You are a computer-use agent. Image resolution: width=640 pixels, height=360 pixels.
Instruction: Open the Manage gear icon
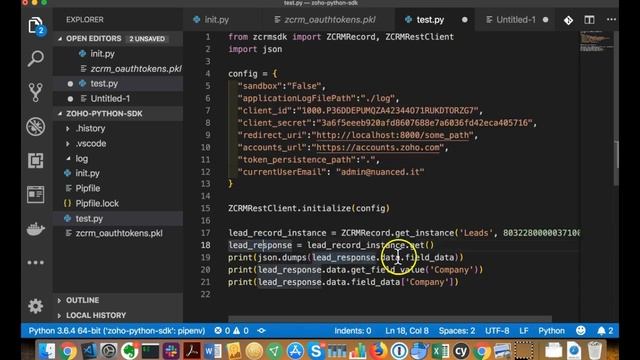(36, 306)
